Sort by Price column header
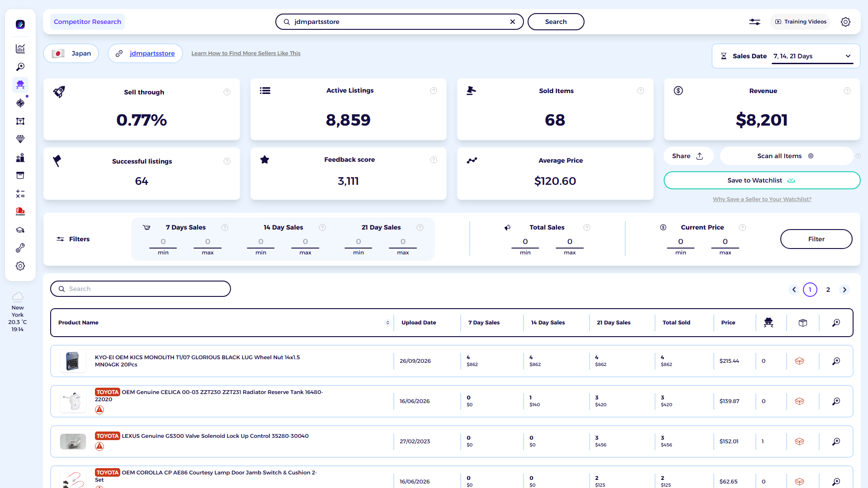Screen dimensions: 868x488 coord(728,323)
